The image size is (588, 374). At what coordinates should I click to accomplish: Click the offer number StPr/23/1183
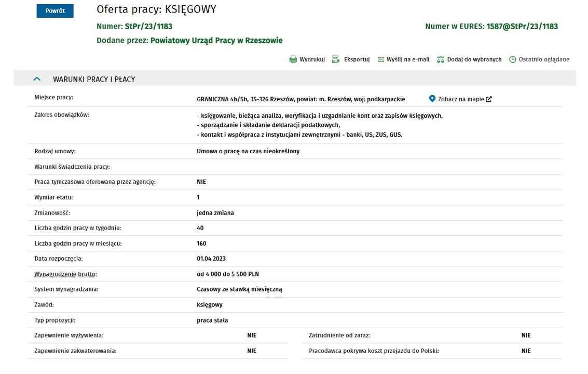click(148, 26)
